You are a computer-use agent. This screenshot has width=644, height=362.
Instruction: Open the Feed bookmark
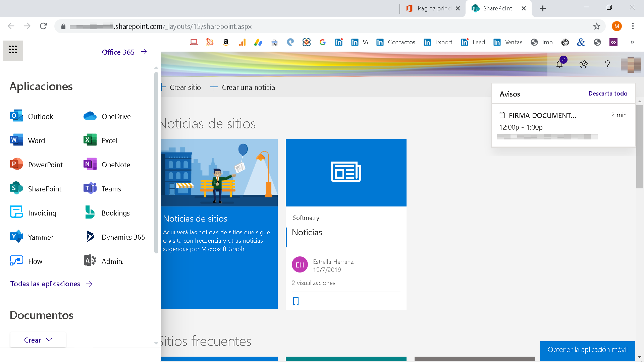[473, 42]
